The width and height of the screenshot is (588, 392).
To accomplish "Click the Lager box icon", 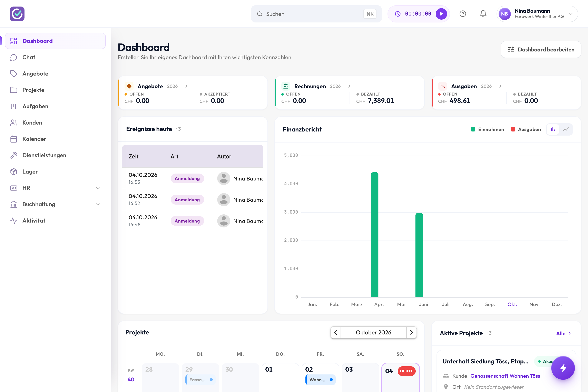I will 14,171.
